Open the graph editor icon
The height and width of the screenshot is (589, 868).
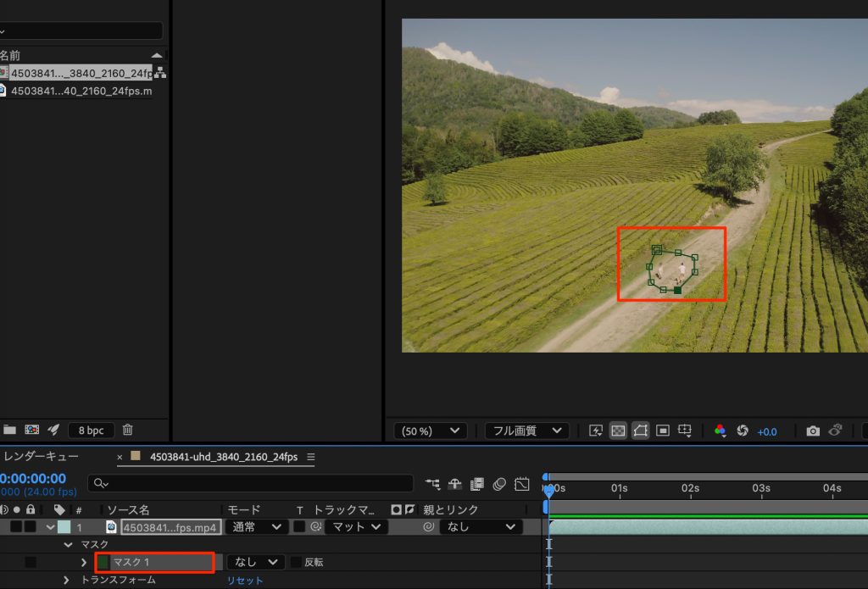coord(521,484)
